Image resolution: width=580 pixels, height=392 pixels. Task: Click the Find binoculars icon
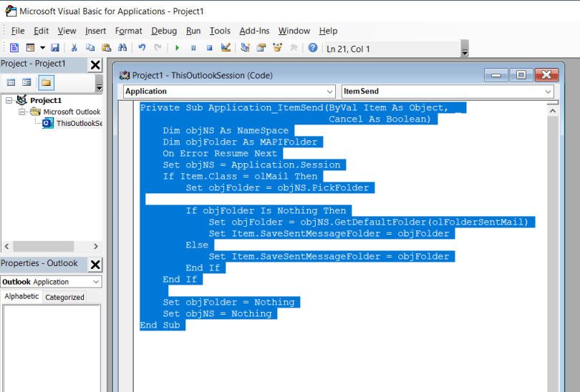pyautogui.click(x=122, y=48)
